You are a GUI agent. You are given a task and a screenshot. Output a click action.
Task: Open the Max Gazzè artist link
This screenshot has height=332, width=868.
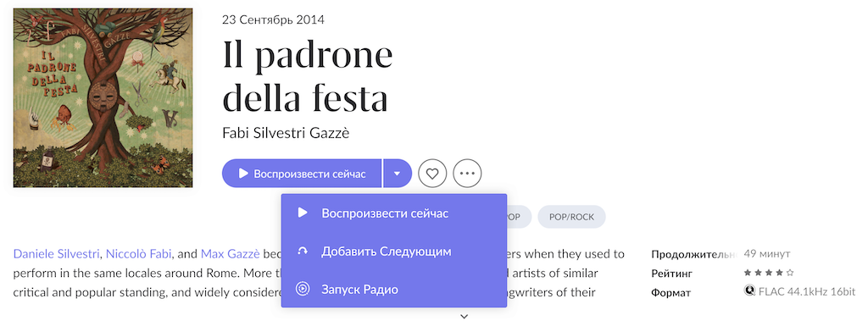pos(230,254)
